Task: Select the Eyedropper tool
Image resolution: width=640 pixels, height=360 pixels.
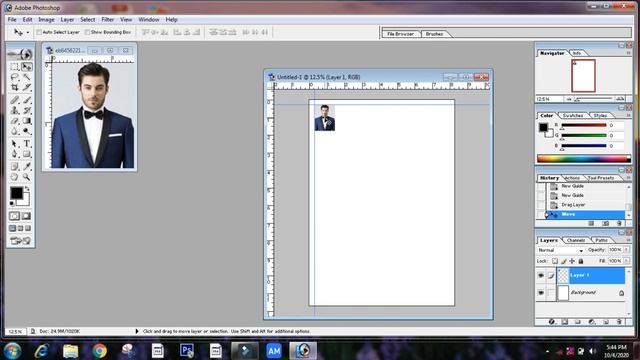Action: coord(27,167)
